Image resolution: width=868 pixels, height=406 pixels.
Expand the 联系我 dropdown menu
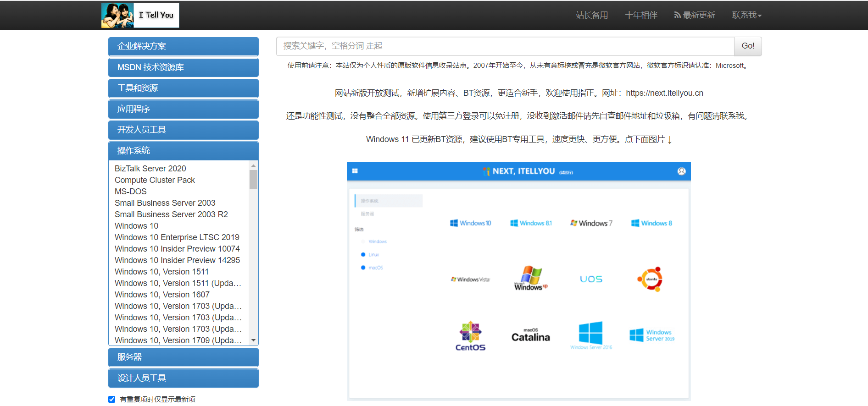tap(747, 15)
